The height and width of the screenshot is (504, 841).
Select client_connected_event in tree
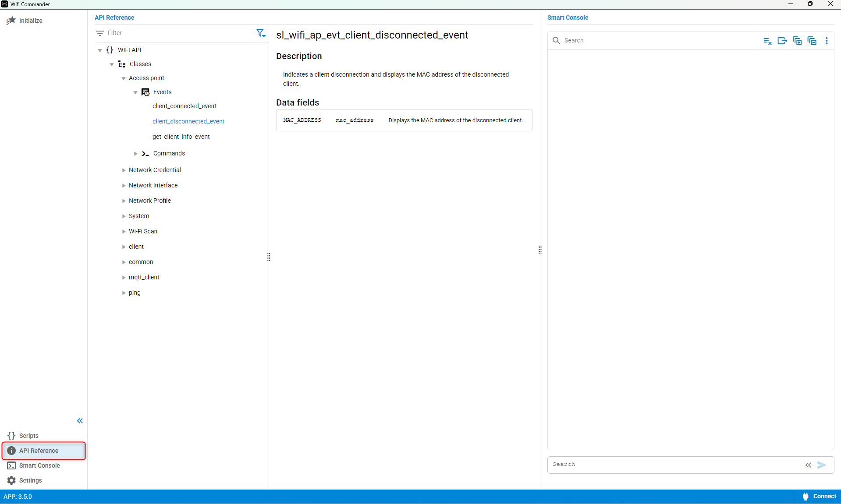pyautogui.click(x=184, y=106)
